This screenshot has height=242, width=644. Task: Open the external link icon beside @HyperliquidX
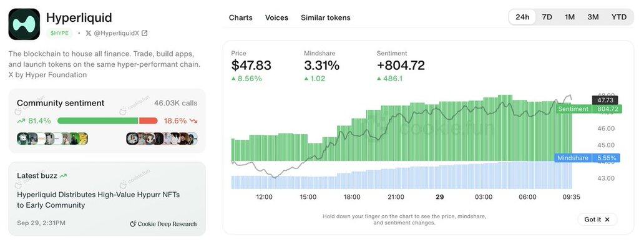coord(145,33)
